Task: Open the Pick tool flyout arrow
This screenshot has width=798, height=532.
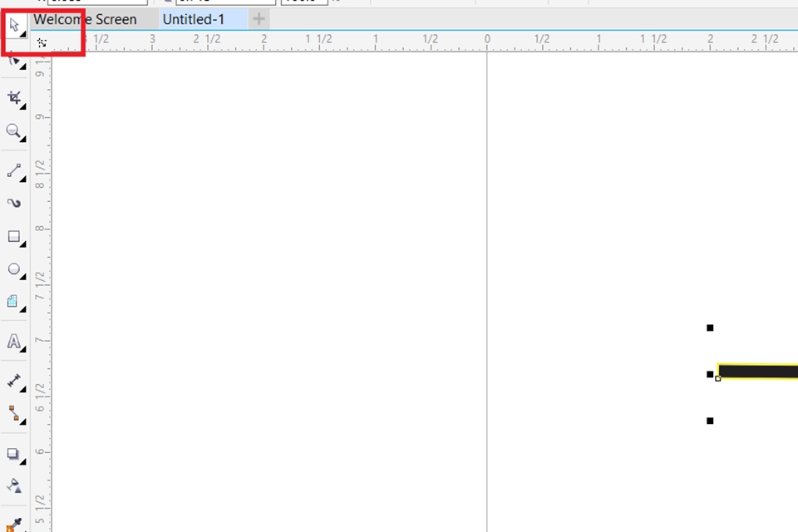Action: tap(22, 35)
